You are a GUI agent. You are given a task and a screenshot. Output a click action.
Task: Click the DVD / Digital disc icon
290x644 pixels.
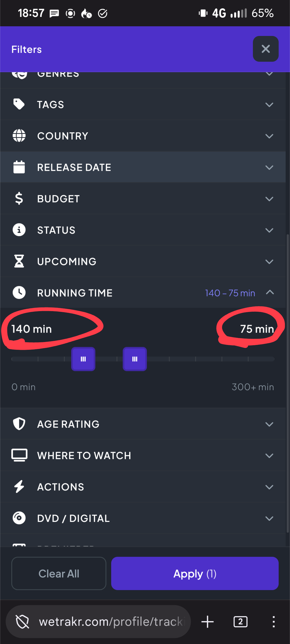[19, 518]
